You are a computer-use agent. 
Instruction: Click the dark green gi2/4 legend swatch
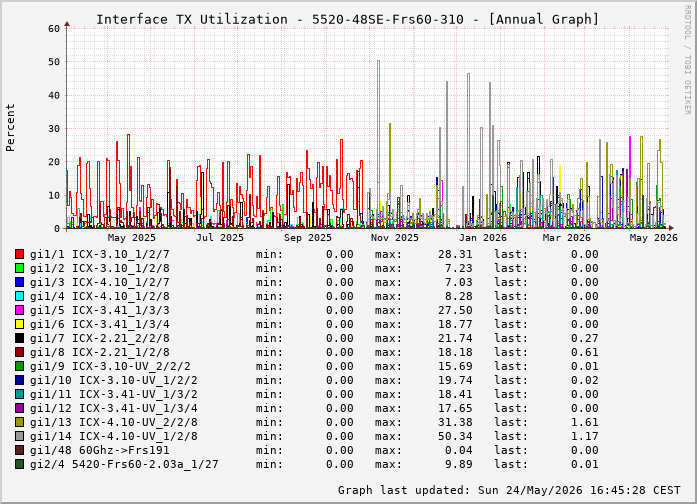[19, 464]
